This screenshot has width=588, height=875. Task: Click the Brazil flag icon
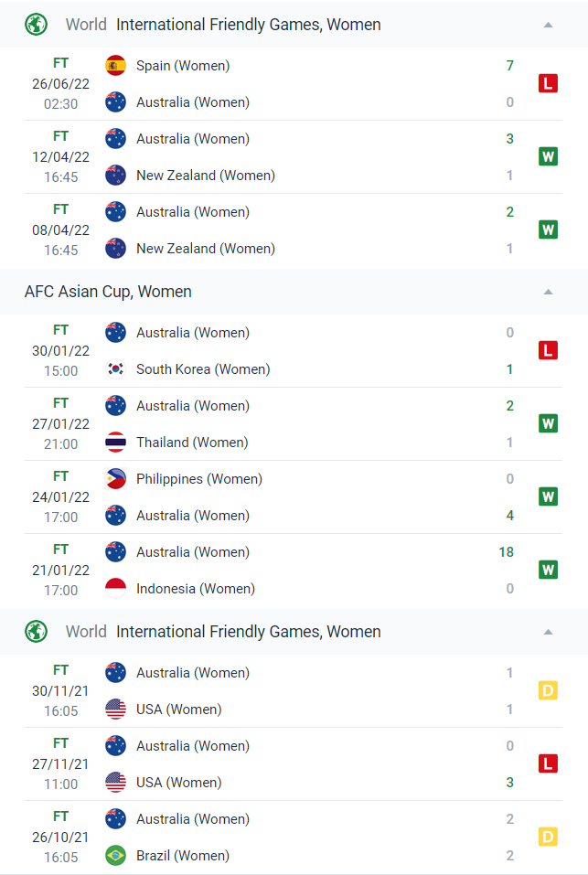(115, 855)
